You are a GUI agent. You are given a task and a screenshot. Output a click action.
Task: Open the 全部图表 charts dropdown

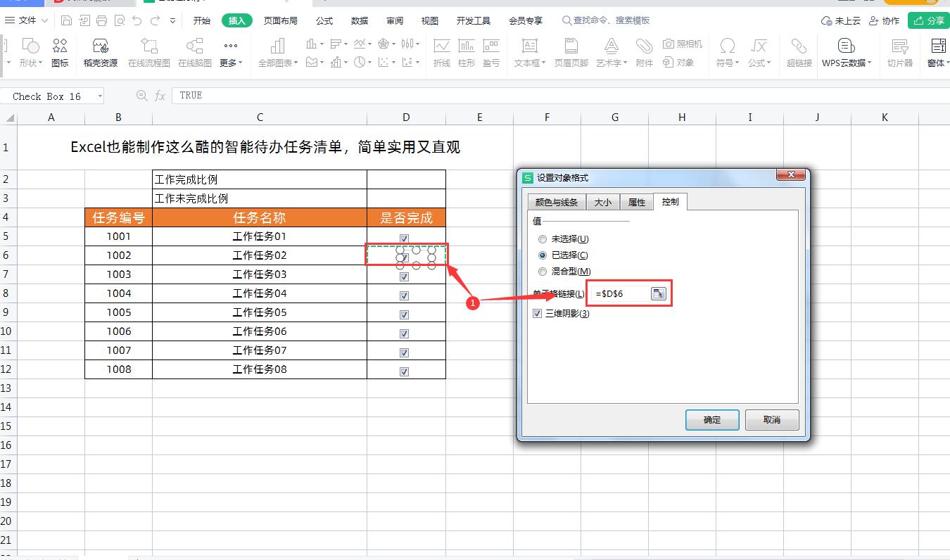(277, 53)
